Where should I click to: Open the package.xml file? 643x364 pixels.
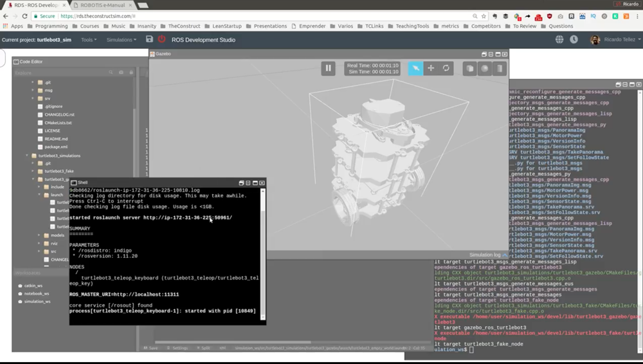[x=56, y=147]
